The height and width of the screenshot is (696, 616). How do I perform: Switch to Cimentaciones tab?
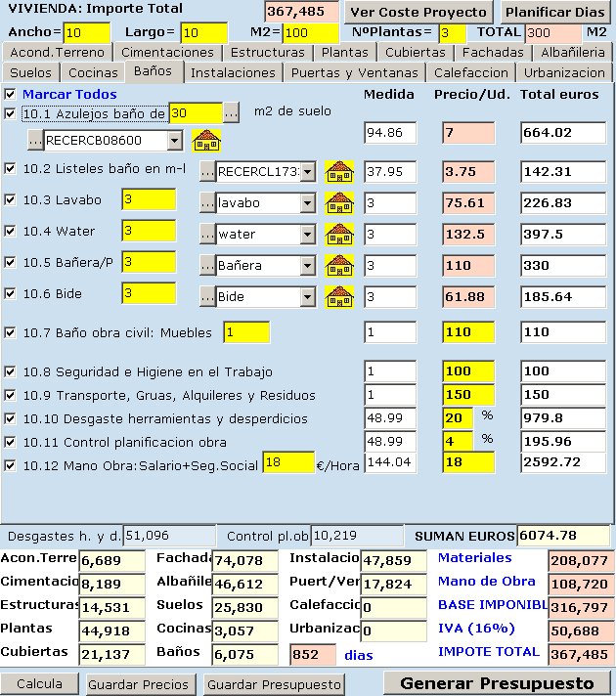167,53
